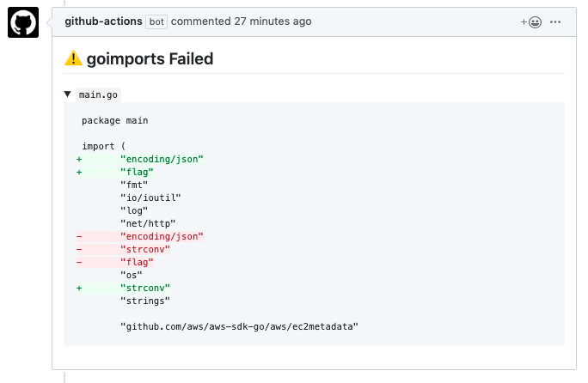Open the github-actions author profile link

click(103, 21)
